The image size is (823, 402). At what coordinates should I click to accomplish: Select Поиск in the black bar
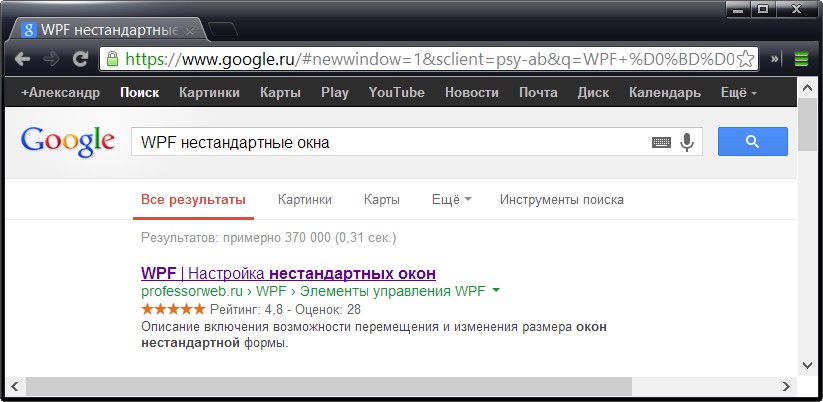140,92
